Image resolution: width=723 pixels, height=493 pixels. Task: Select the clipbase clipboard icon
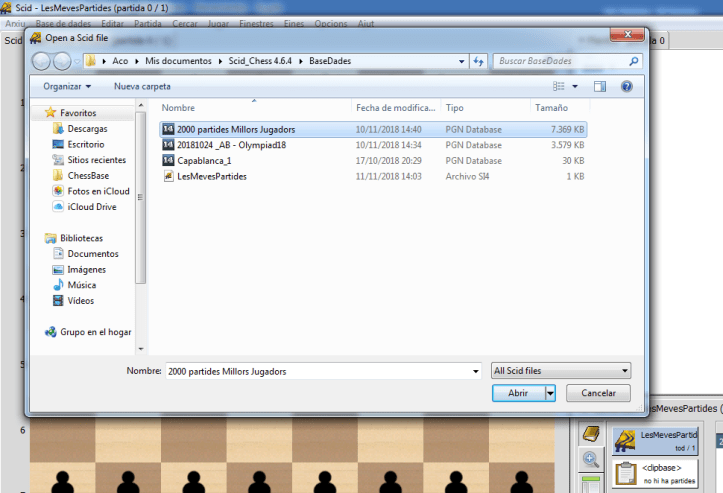[626, 472]
